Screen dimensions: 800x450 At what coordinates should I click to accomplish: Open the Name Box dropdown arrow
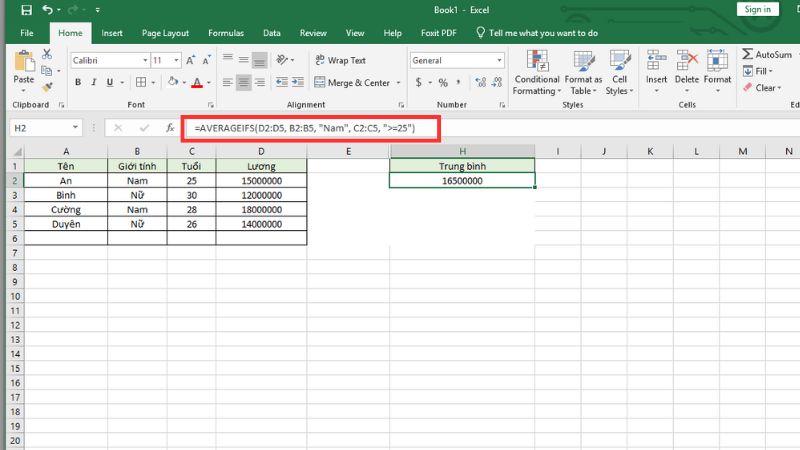[76, 128]
